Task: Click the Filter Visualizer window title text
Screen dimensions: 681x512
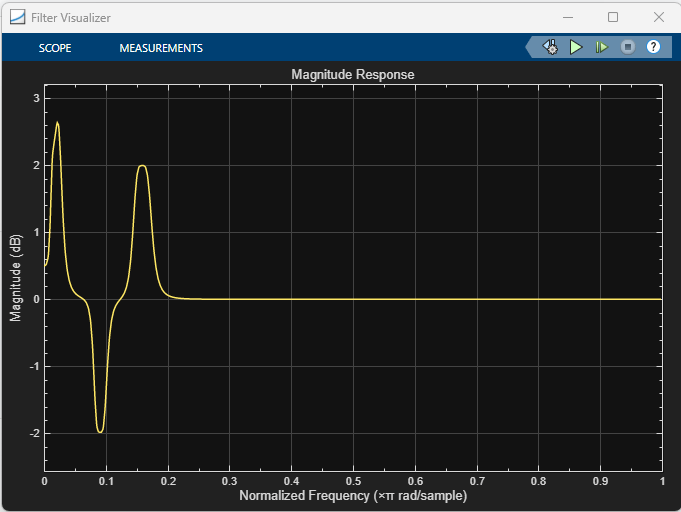Action: tap(71, 18)
